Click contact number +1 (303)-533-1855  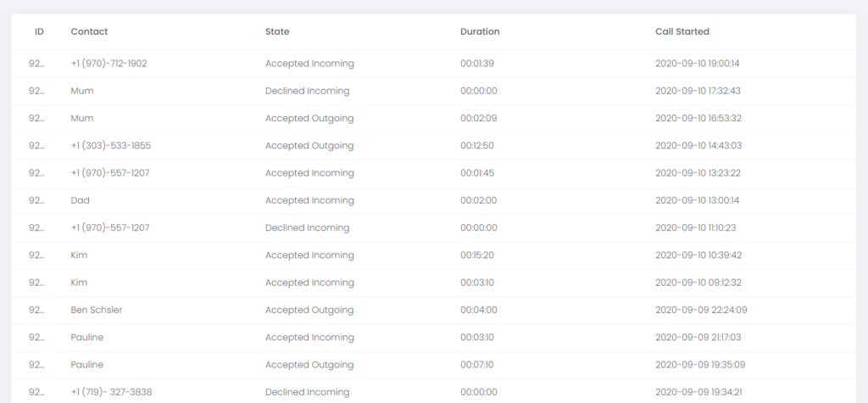(x=111, y=145)
